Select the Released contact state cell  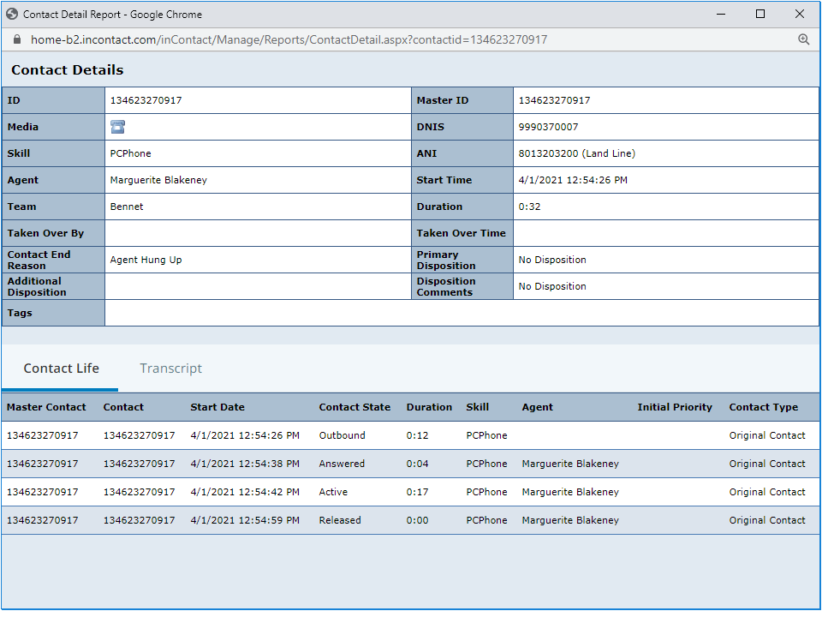(x=340, y=520)
